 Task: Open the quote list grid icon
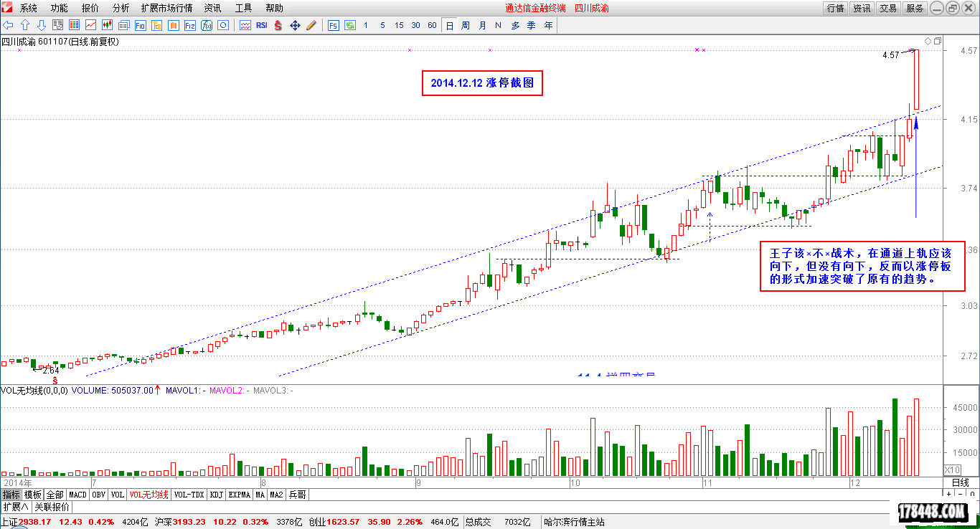[x=74, y=25]
